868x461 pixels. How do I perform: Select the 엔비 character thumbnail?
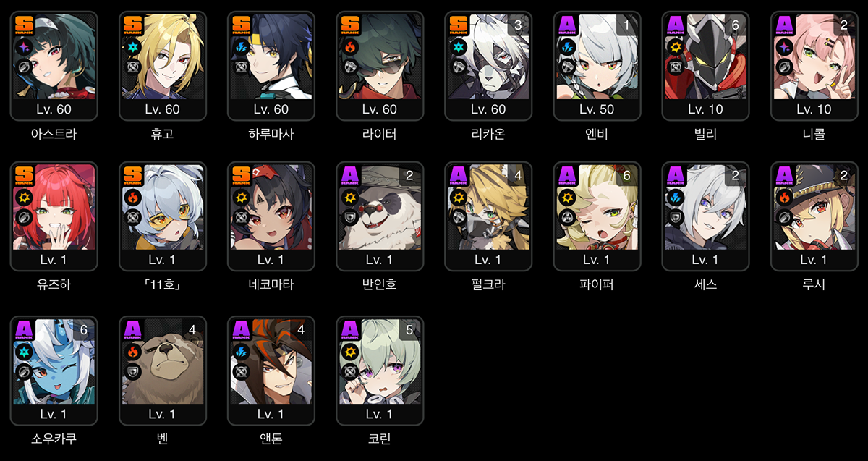[597, 66]
